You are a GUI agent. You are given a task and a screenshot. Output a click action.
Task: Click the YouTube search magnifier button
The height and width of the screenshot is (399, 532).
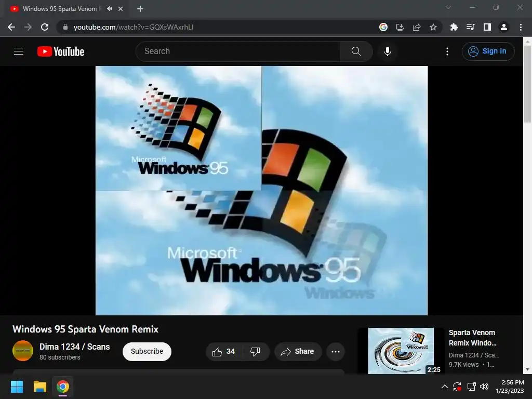click(x=356, y=51)
